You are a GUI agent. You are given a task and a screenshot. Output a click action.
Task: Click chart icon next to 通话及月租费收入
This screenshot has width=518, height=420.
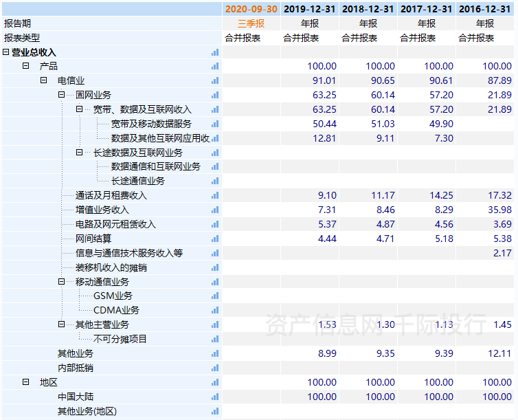click(x=215, y=195)
